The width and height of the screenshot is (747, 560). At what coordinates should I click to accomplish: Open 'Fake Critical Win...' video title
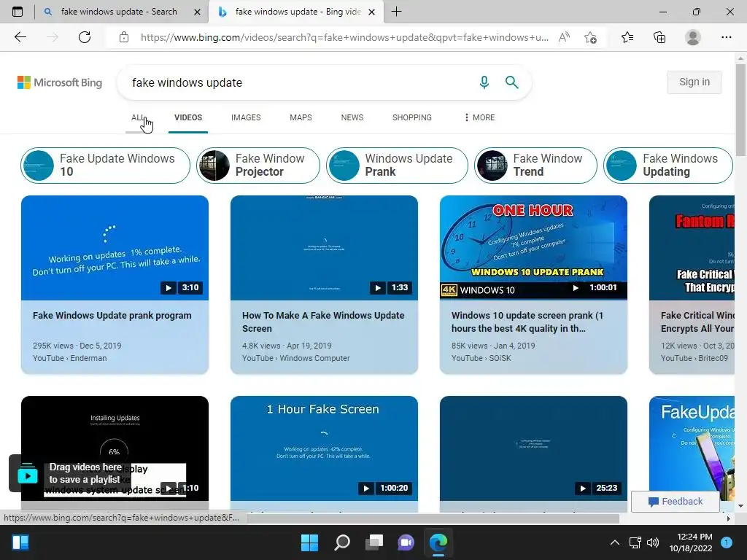[x=697, y=322]
